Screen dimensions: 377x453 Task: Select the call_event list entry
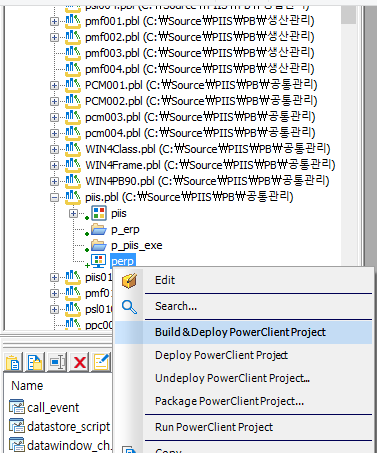[x=53, y=408]
